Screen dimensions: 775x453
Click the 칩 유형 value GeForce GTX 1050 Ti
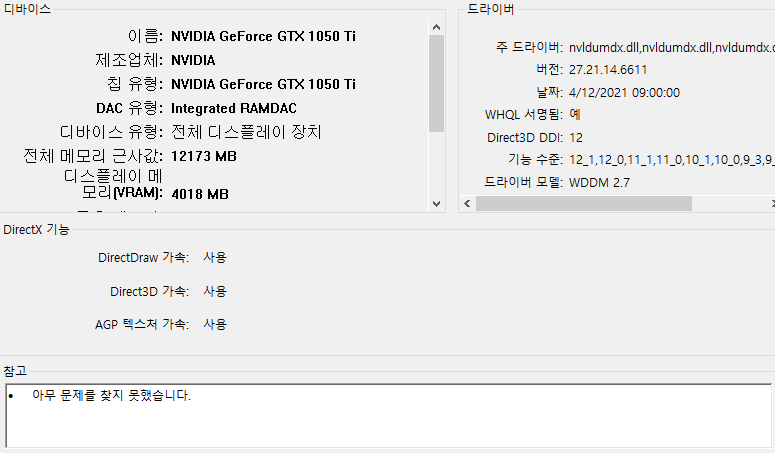pos(263,84)
